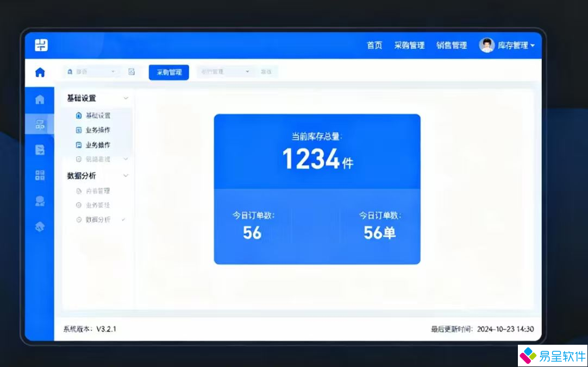Open 库存管理 in the top navigation bar
The image size is (588, 367).
(513, 45)
